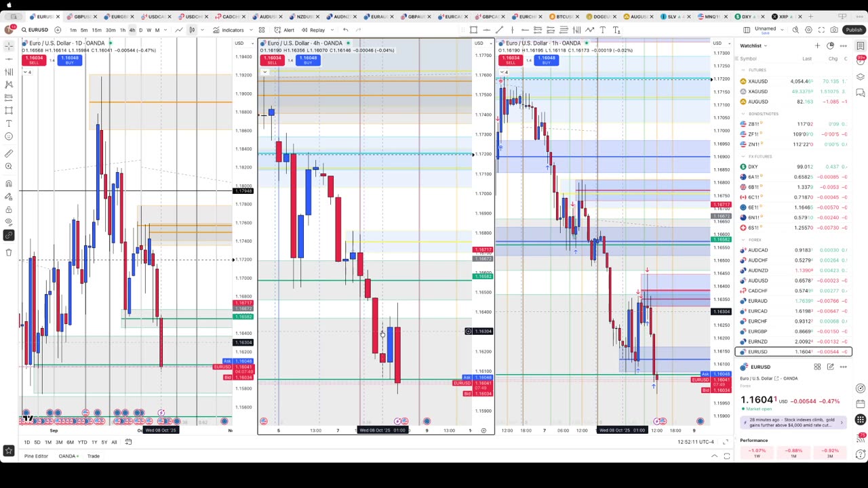Screen dimensions: 868x488
Task: Open watchlist advanced view pie icon
Action: [830, 45]
